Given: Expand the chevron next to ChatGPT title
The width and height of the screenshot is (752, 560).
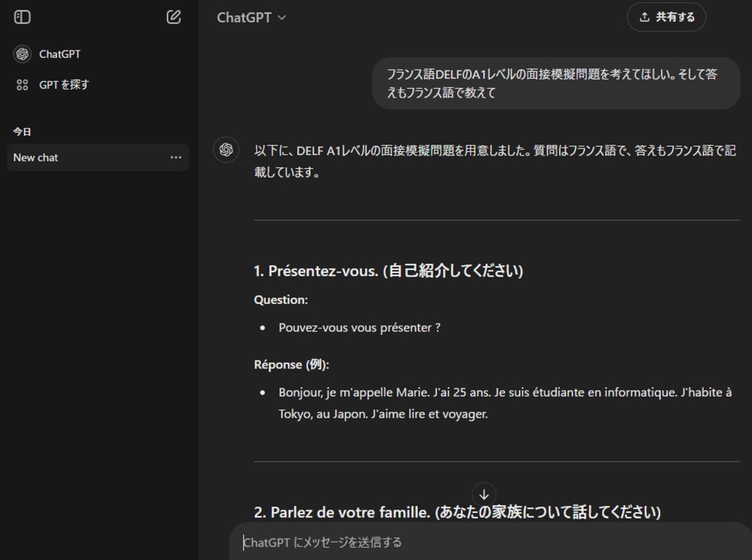Looking at the screenshot, I should pyautogui.click(x=282, y=18).
